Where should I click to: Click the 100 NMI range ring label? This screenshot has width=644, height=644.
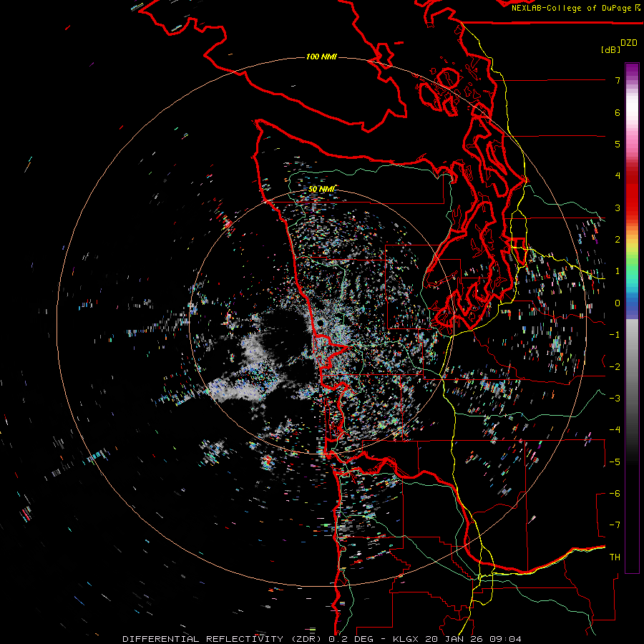click(x=321, y=57)
